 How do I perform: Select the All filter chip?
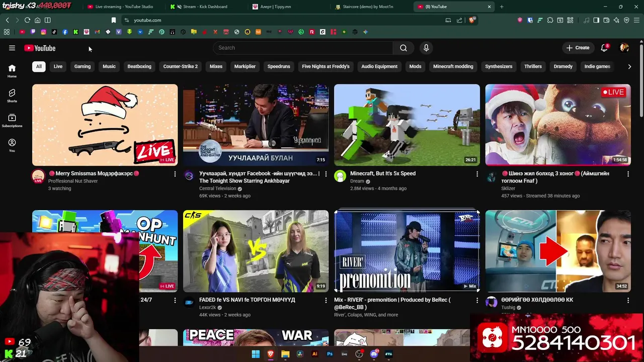[x=39, y=66]
